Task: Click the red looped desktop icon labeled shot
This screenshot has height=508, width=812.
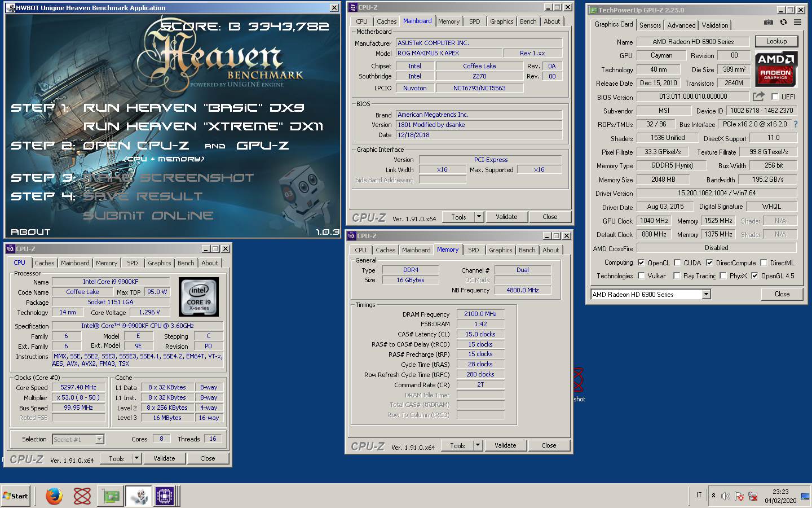Action: point(579,380)
